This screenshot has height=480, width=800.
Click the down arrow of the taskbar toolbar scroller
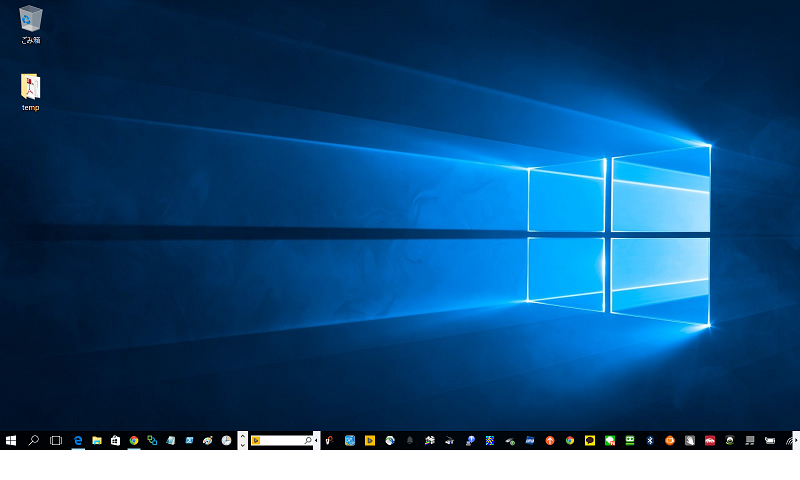[x=242, y=445]
